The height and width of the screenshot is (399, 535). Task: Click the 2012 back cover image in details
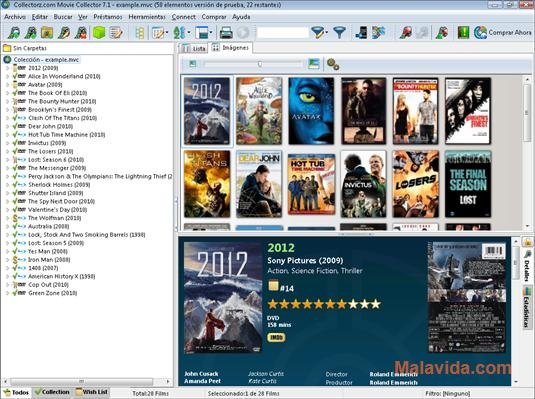click(x=466, y=297)
